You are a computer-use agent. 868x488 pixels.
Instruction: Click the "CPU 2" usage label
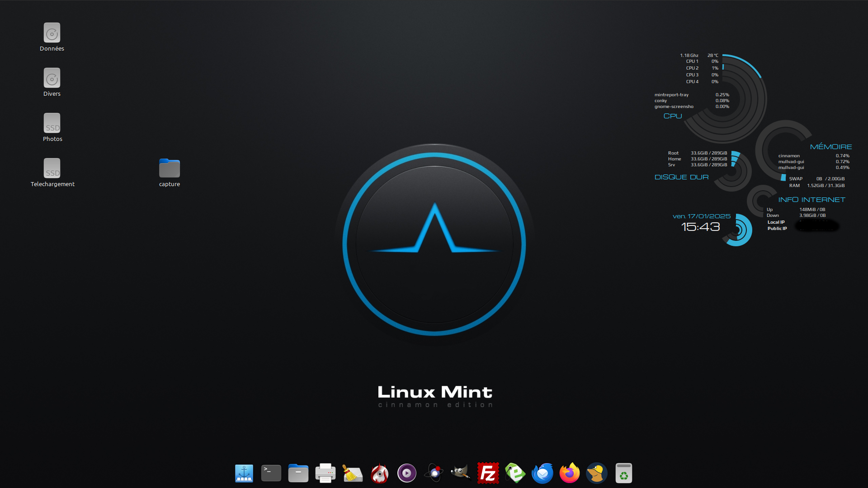[x=692, y=68]
